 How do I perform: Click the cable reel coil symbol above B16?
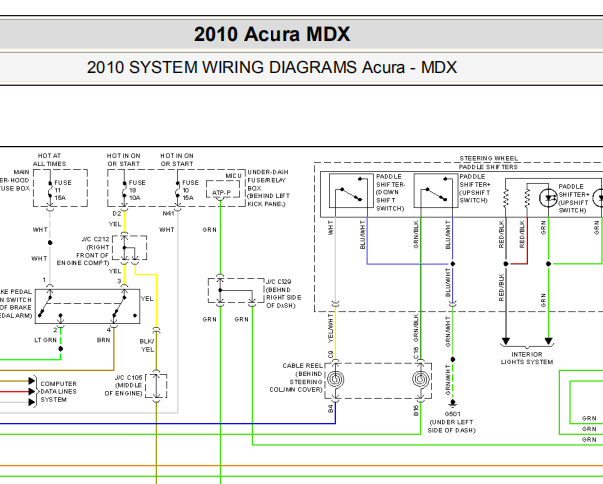pyautogui.click(x=421, y=380)
